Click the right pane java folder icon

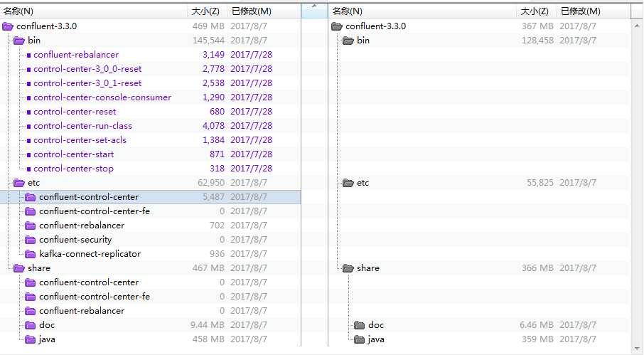360,339
